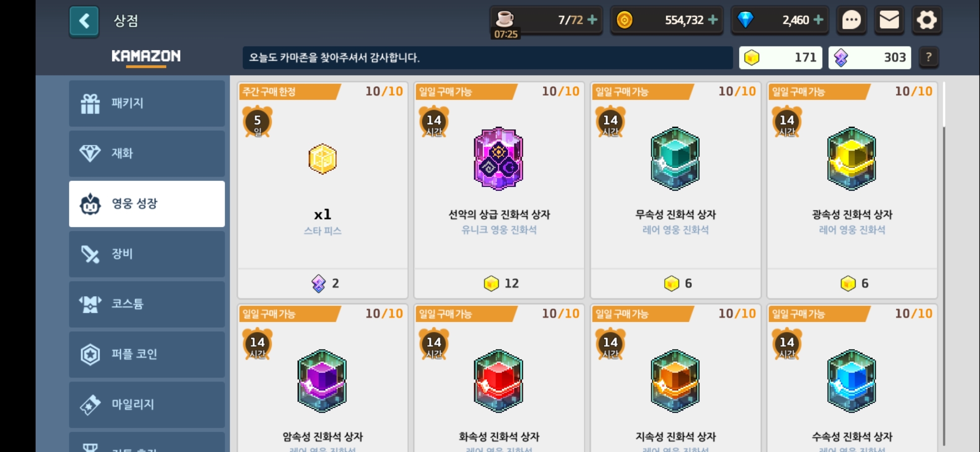Open the settings gear icon
980x452 pixels.
[x=927, y=20]
